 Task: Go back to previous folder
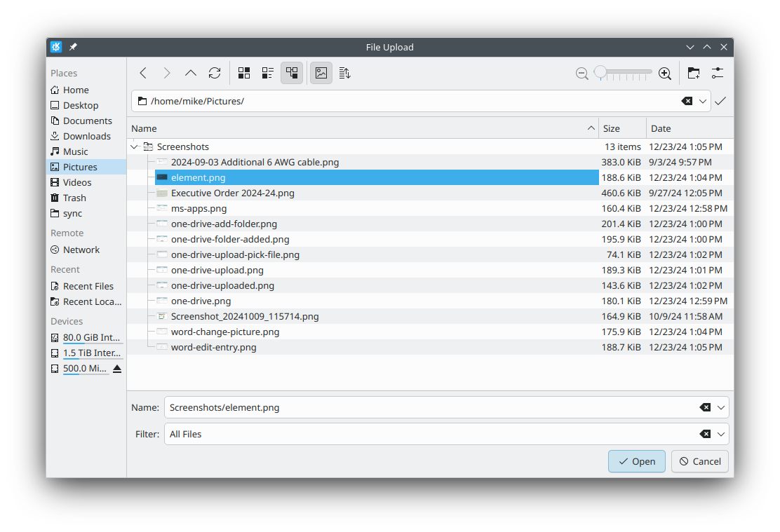pos(143,73)
